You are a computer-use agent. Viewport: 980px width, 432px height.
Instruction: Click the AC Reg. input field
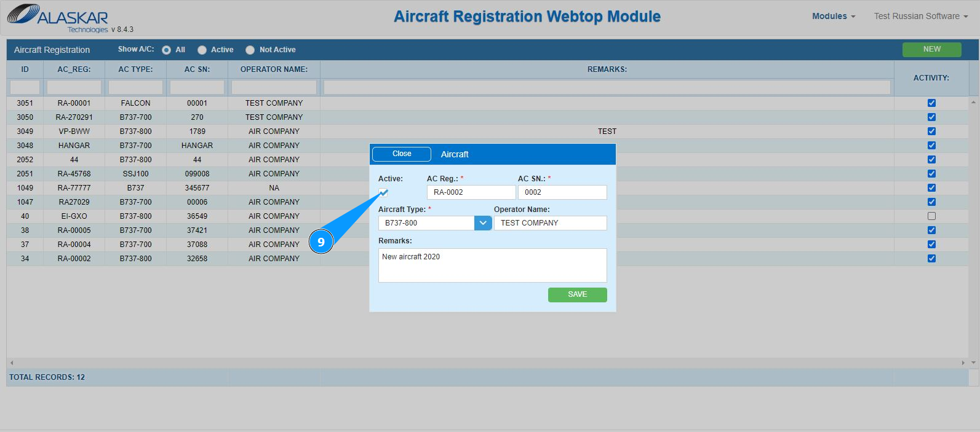tap(471, 192)
